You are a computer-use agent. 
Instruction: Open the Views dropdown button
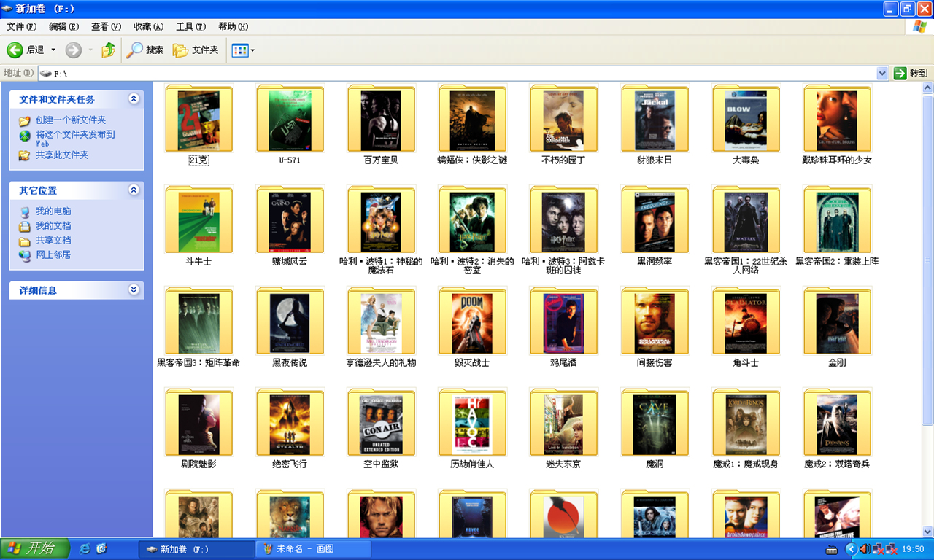tap(243, 50)
